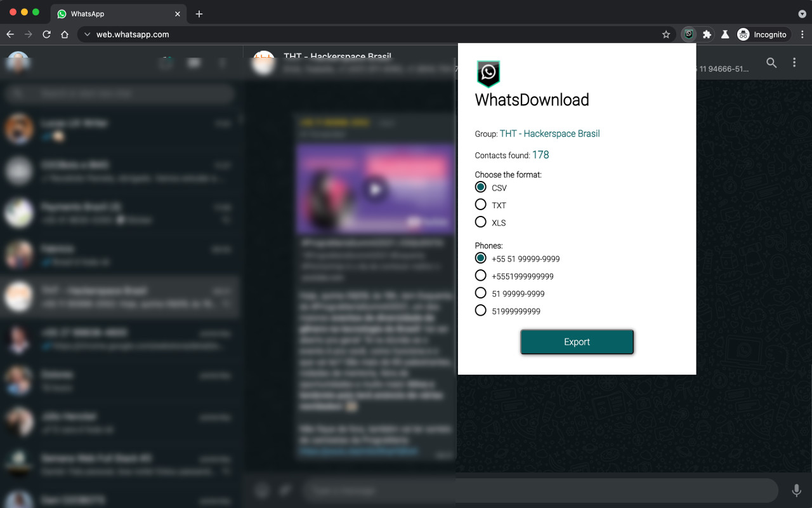Viewport: 812px width, 508px height.
Task: Click the paperclip attach icon
Action: pyautogui.click(x=285, y=490)
